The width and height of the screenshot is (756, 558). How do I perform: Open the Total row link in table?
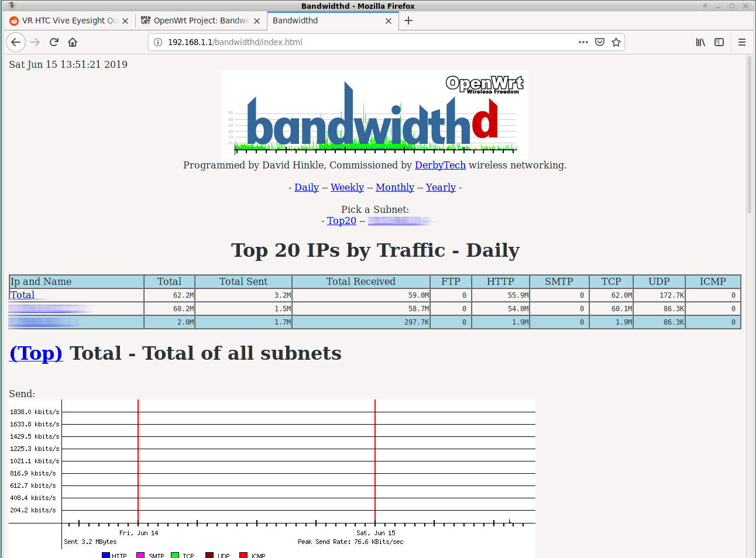point(22,295)
